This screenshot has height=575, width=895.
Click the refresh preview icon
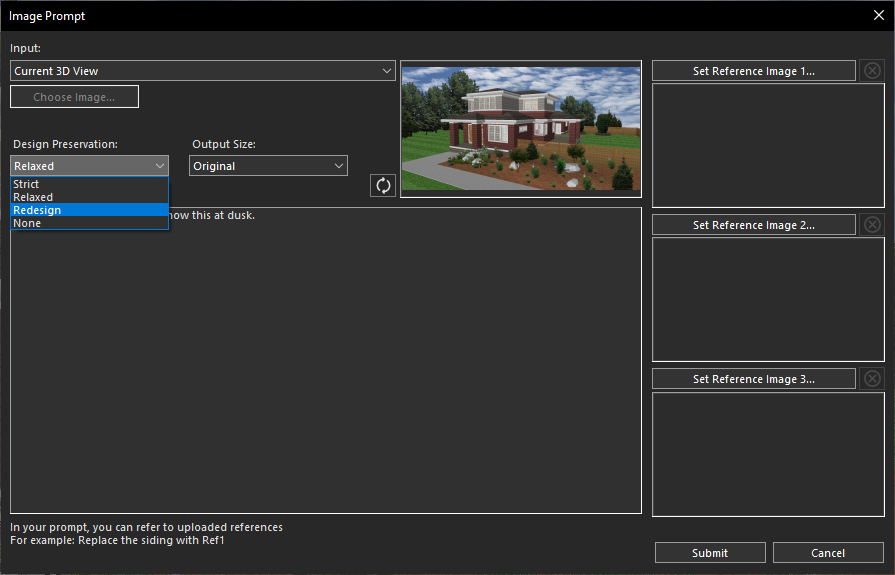[x=383, y=185]
